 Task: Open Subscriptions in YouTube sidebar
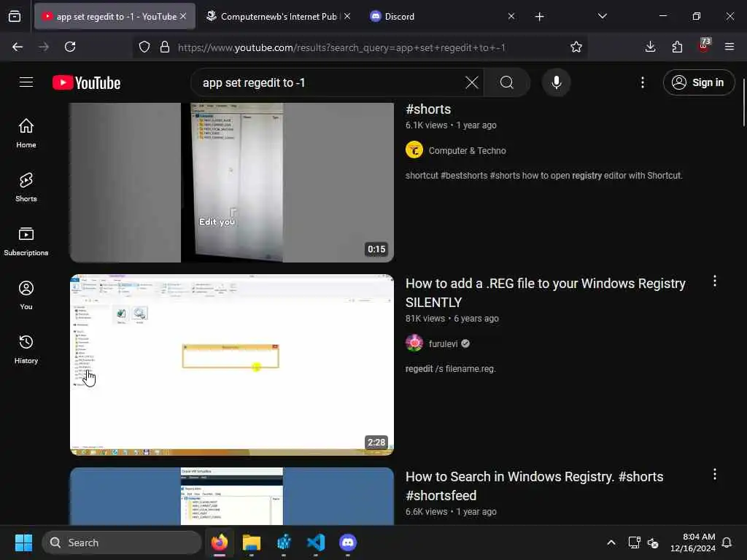[x=26, y=241]
